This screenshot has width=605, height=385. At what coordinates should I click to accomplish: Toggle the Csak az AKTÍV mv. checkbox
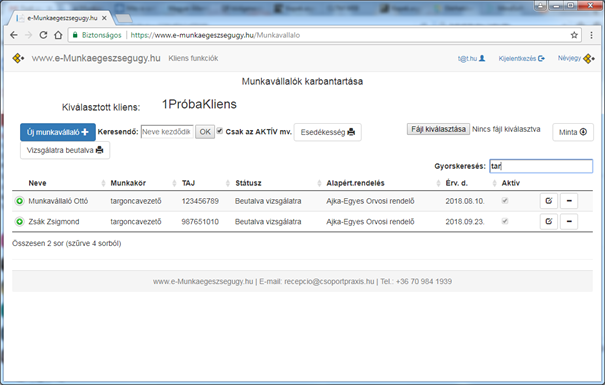pos(220,131)
